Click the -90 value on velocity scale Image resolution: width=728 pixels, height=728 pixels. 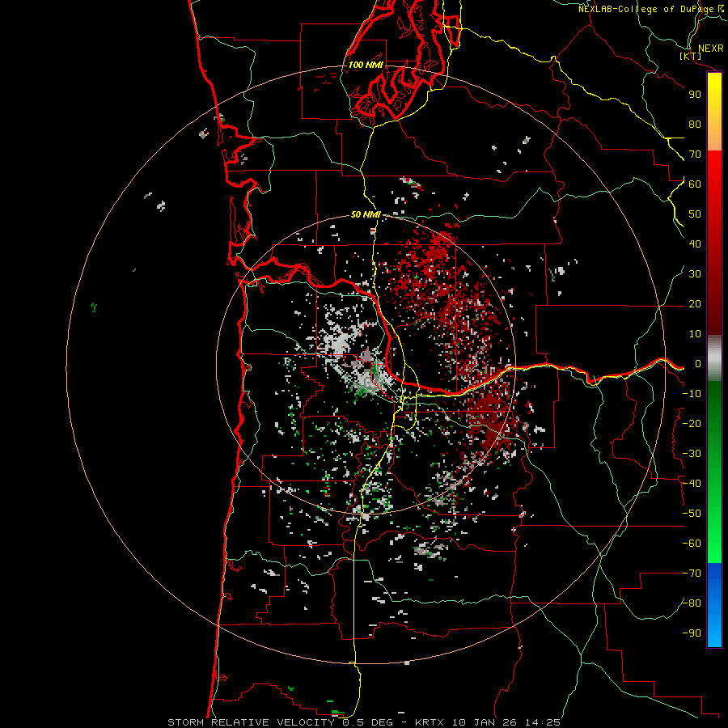(x=692, y=633)
